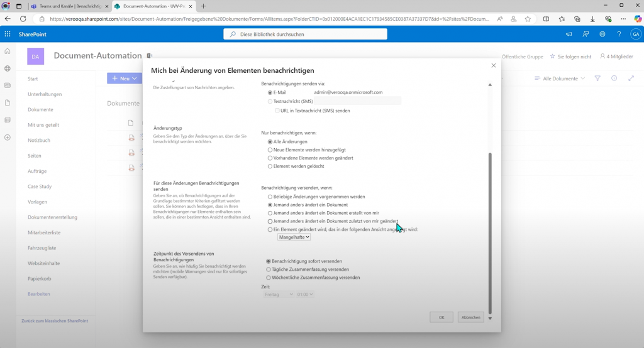Viewport: 644px width, 348px height.
Task: Click the dialog vertical scrollbar thumb
Action: coord(490,233)
